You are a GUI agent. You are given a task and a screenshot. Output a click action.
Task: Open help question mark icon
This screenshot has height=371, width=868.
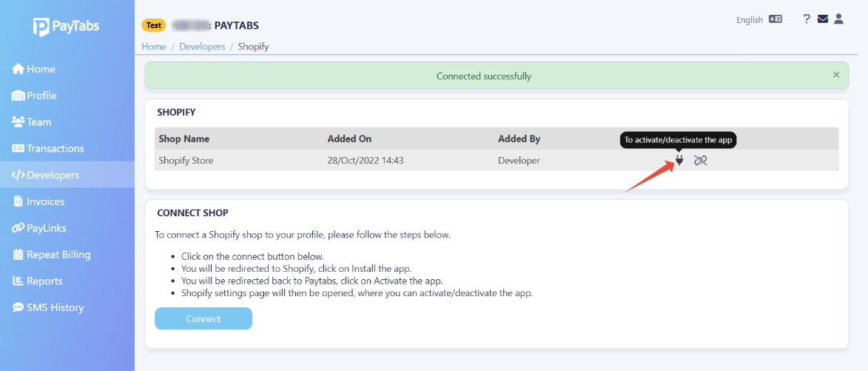[x=807, y=19]
